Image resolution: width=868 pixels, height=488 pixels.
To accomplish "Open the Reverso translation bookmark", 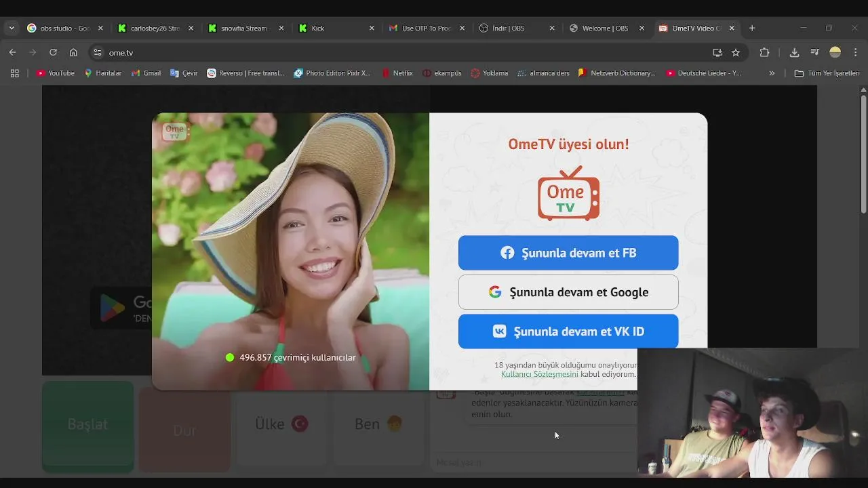I will (x=245, y=73).
